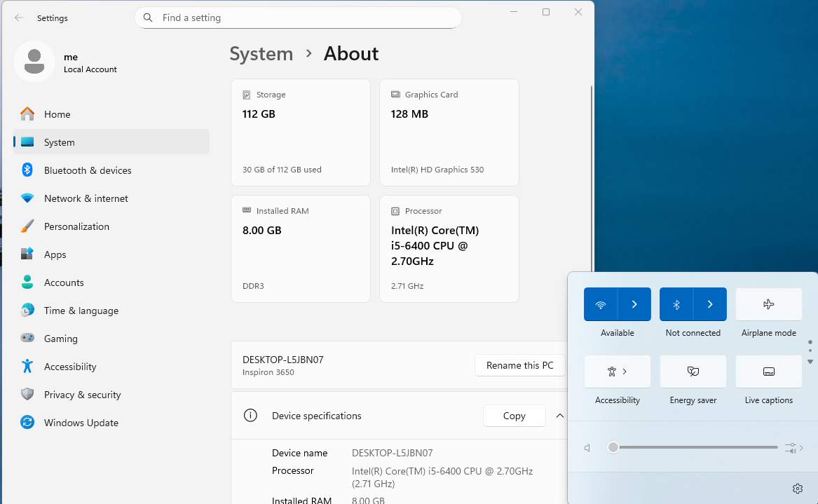Open Personalization settings

pyautogui.click(x=111, y=226)
